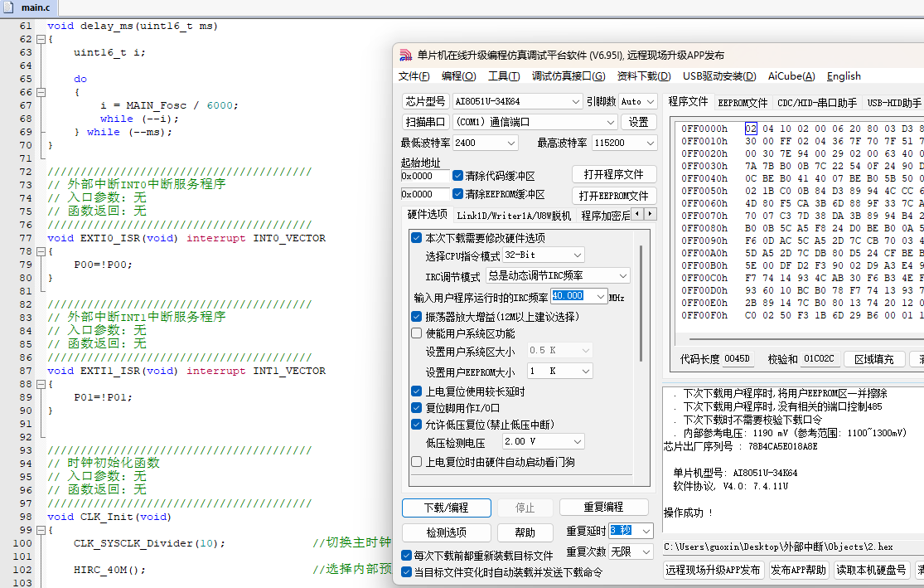This screenshot has width=924, height=588.
Task: Click the 下载/编程 button
Action: click(x=447, y=508)
